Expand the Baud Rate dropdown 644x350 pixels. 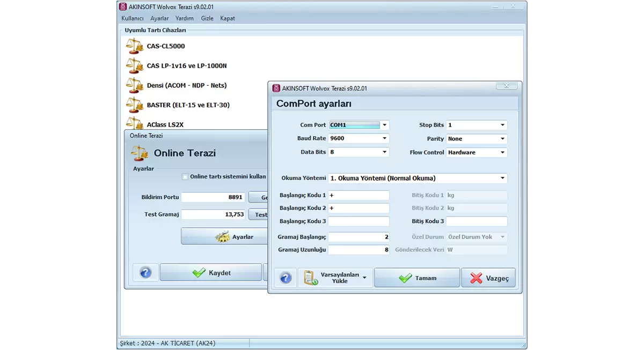pos(384,138)
